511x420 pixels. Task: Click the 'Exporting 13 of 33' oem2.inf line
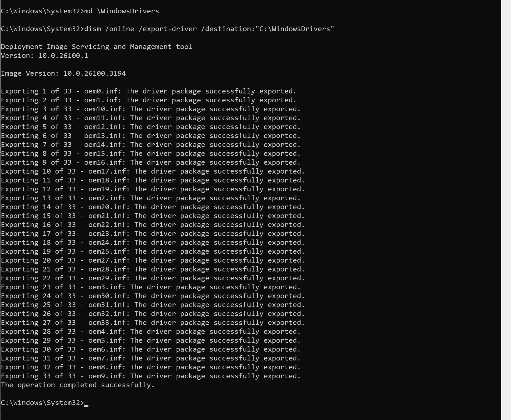pos(151,198)
